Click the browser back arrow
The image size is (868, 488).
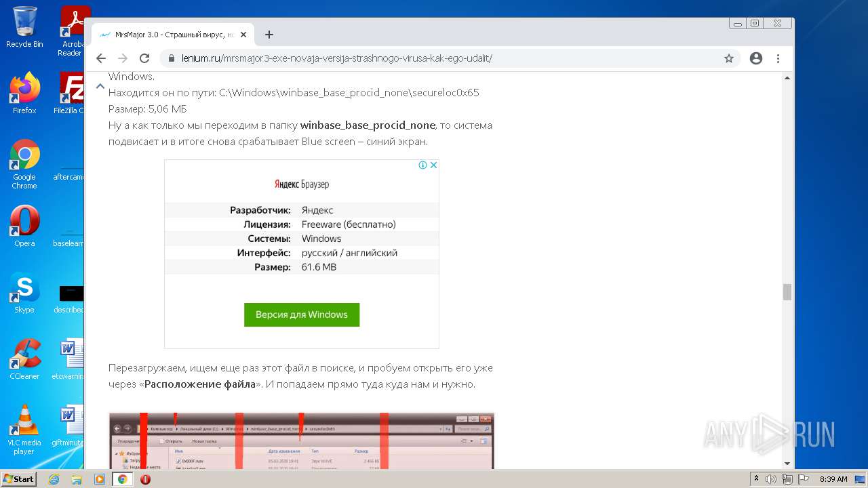[x=101, y=58]
